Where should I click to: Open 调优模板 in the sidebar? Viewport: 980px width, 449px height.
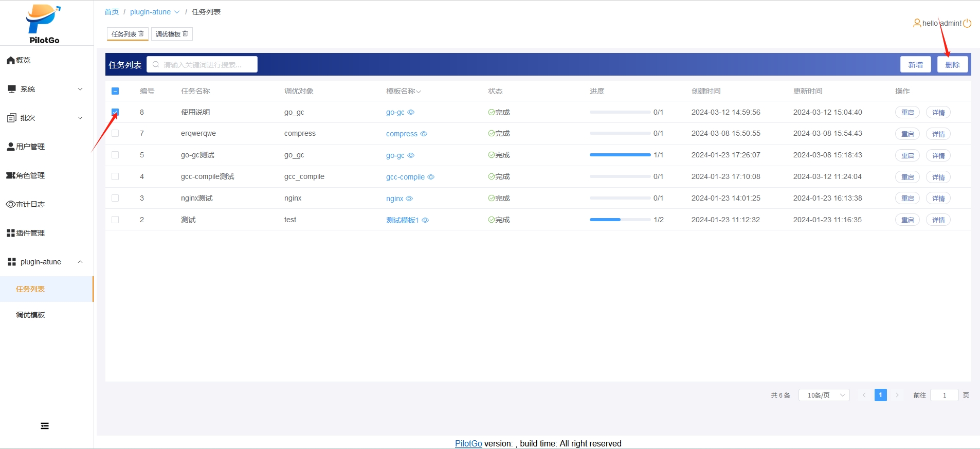coord(30,315)
